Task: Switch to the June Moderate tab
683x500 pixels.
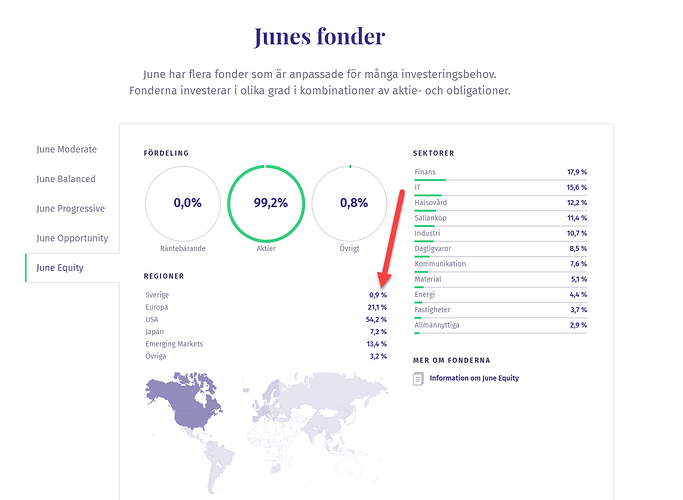Action: pos(66,150)
